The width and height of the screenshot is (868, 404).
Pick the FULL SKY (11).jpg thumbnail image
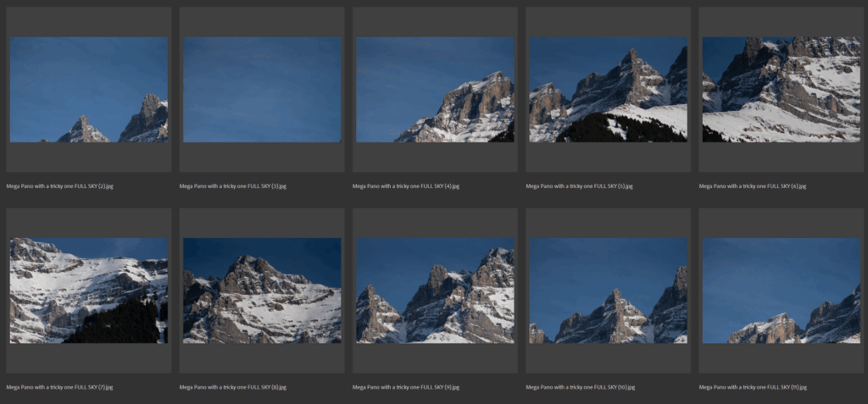click(781, 291)
